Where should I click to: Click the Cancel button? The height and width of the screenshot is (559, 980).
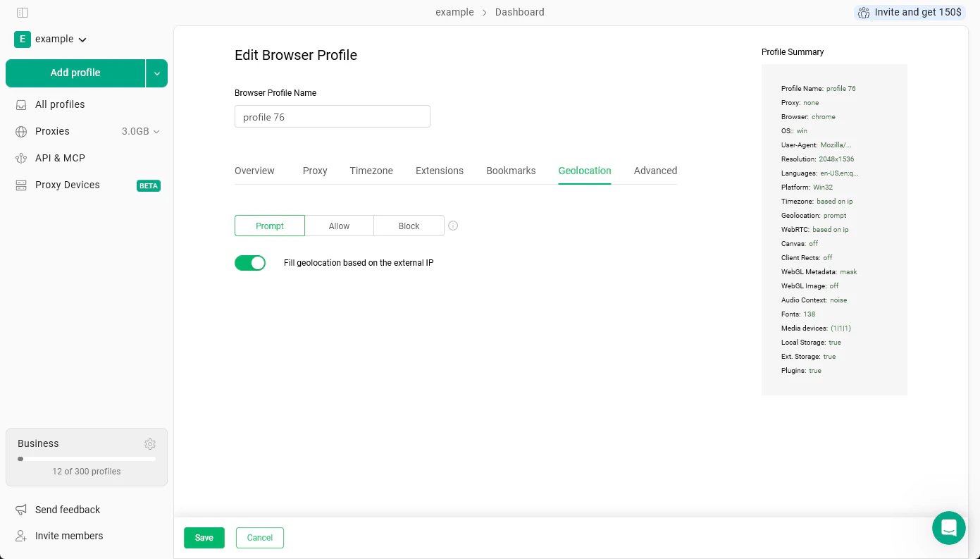(x=260, y=538)
